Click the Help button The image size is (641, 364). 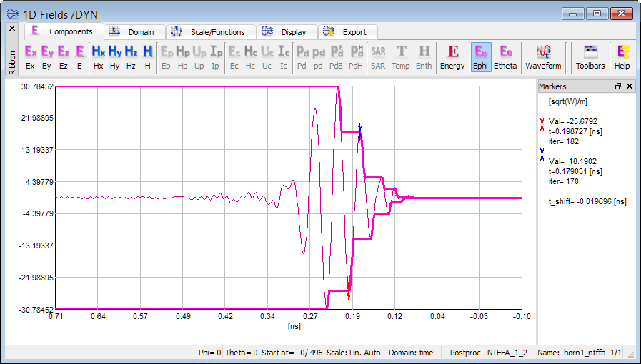click(622, 56)
